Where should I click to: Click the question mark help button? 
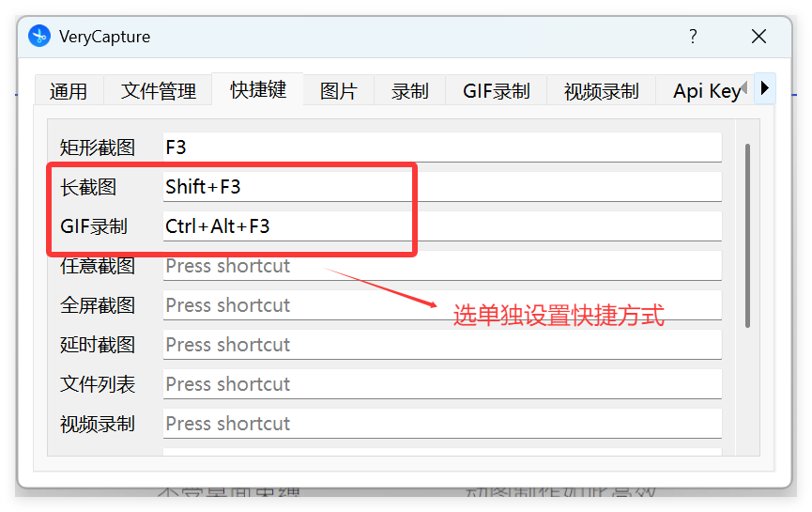tap(693, 37)
